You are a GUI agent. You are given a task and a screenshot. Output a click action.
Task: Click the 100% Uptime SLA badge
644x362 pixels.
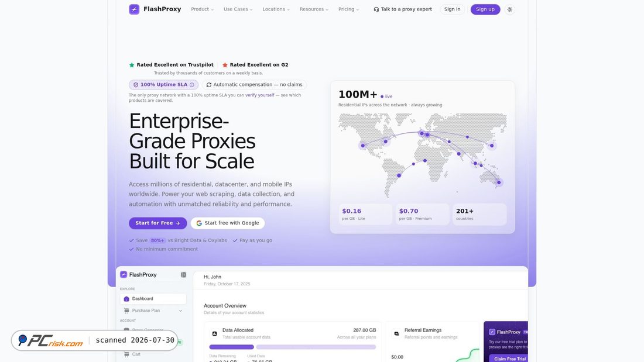(x=163, y=85)
